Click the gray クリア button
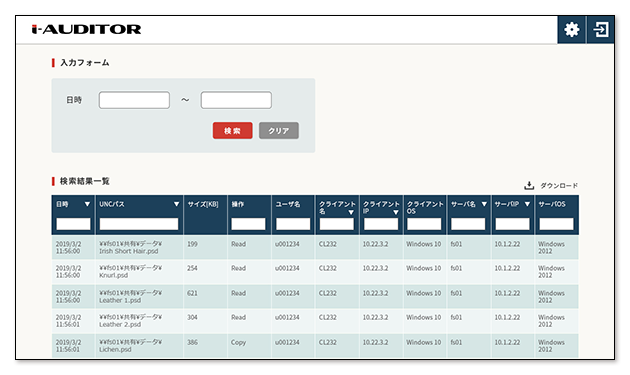This screenshot has height=375, width=630. coord(279,131)
